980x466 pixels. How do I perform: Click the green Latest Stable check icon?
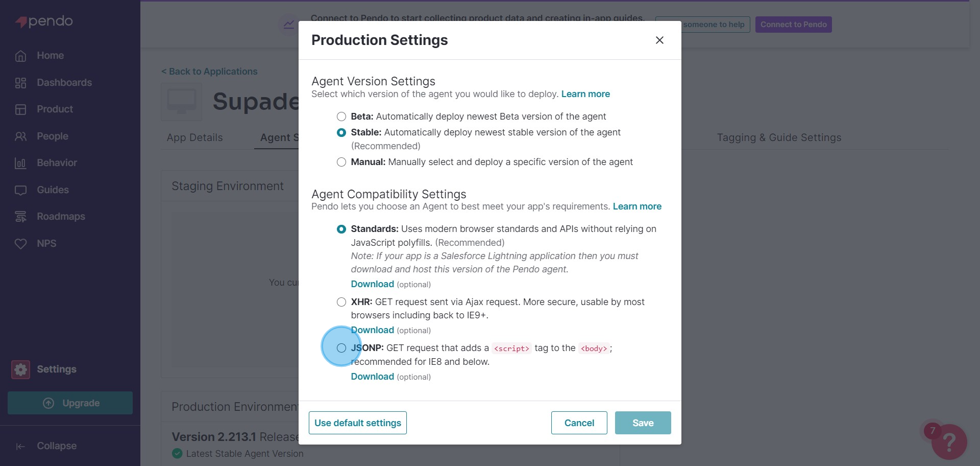pos(177,454)
